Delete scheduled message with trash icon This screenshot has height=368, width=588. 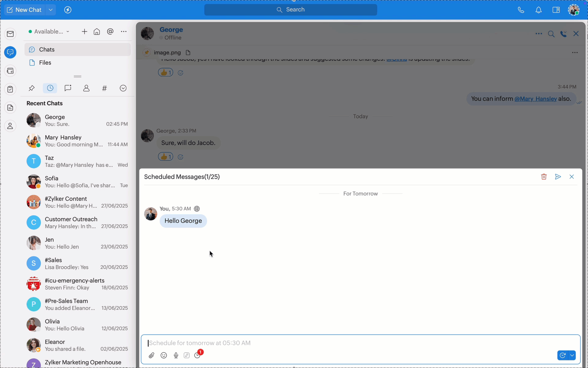(x=544, y=177)
